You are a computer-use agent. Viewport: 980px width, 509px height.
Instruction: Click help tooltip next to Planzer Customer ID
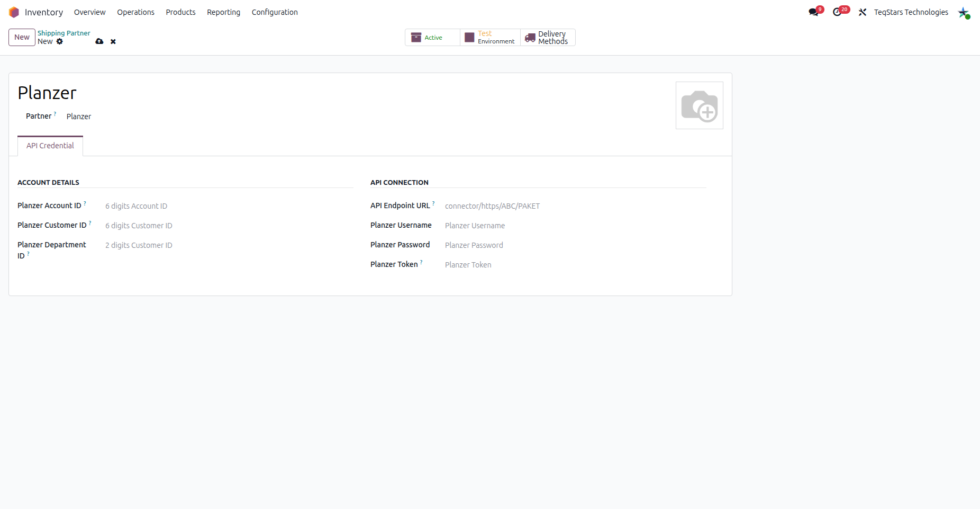90,222
